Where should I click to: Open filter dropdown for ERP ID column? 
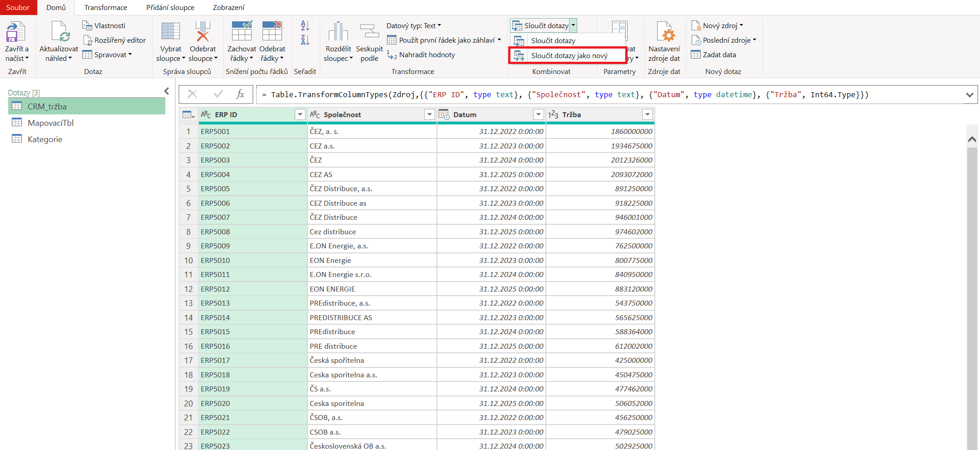(x=300, y=114)
